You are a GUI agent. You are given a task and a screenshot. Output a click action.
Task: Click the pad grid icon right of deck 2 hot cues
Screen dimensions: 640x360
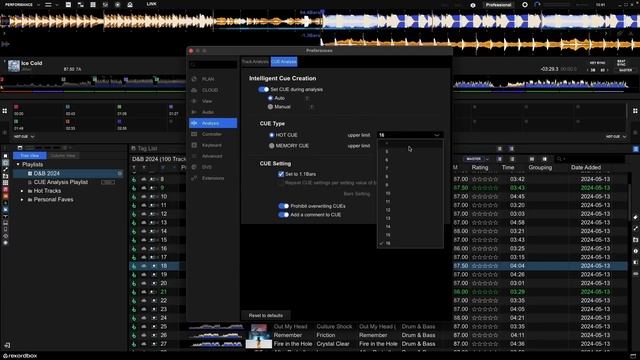click(x=635, y=111)
